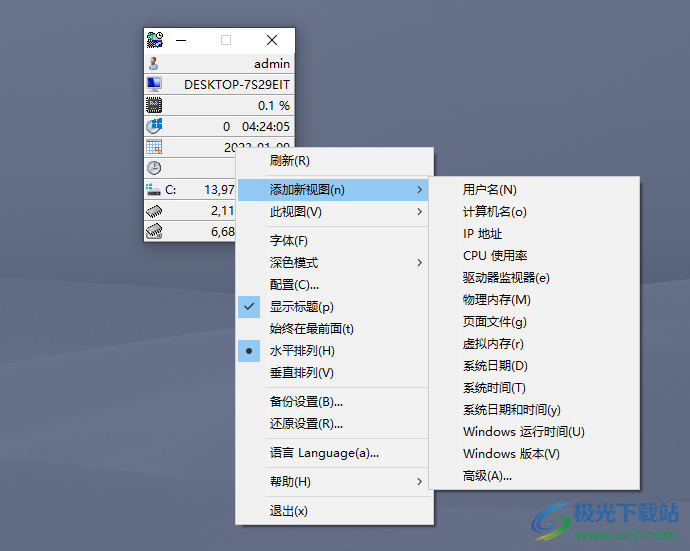The height and width of the screenshot is (551, 690).
Task: Open 配置(C)... menu entry
Action: pos(334,285)
